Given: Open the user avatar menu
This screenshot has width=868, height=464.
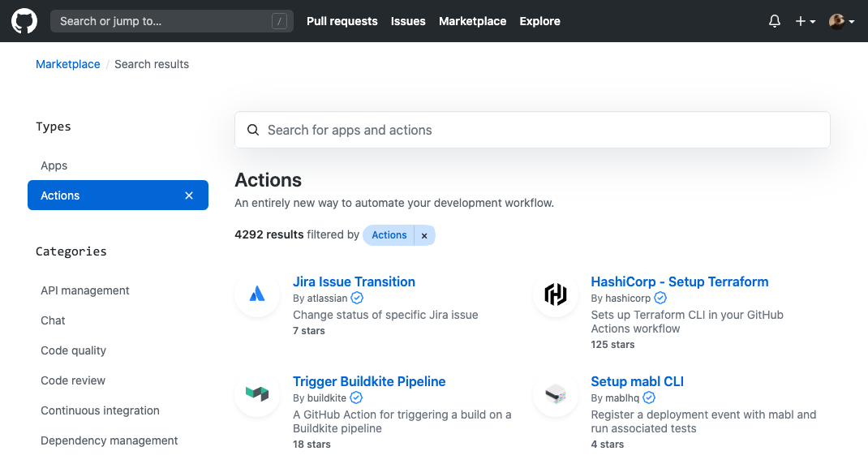Looking at the screenshot, I should [x=841, y=21].
